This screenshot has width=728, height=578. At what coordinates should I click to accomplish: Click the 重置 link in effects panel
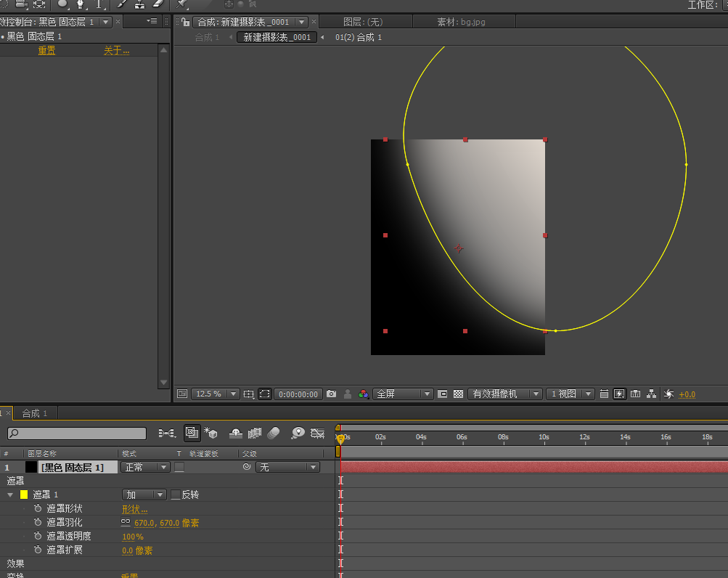tap(46, 51)
